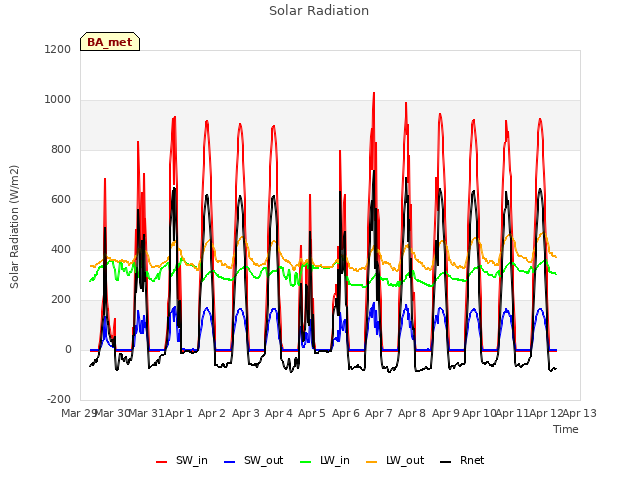Image resolution: width=640 pixels, height=480 pixels.
Task: Click the Apr 8 x-axis date label
Action: [412, 413]
